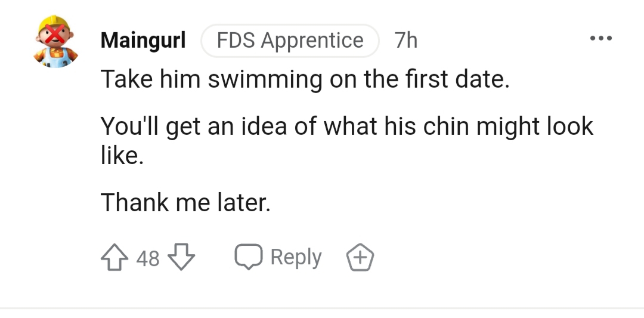
Task: Open the Maingurl user profile
Action: point(143,40)
